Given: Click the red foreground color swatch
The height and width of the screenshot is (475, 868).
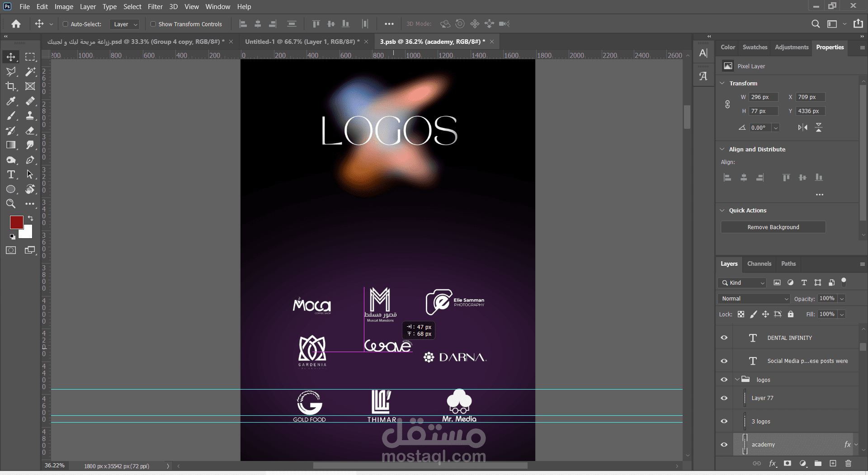Looking at the screenshot, I should [x=16, y=221].
